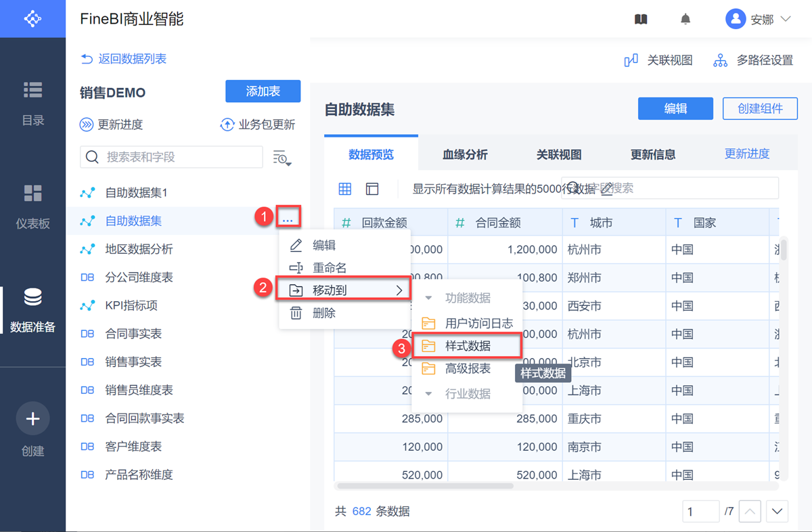The image size is (812, 532).
Task: Click the blue 编辑 button
Action: [675, 109]
